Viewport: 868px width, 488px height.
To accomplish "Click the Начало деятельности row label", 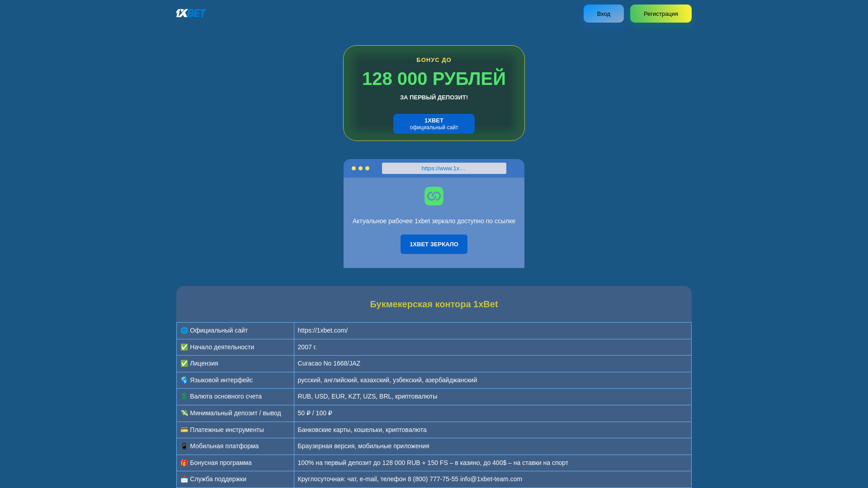I will [222, 347].
